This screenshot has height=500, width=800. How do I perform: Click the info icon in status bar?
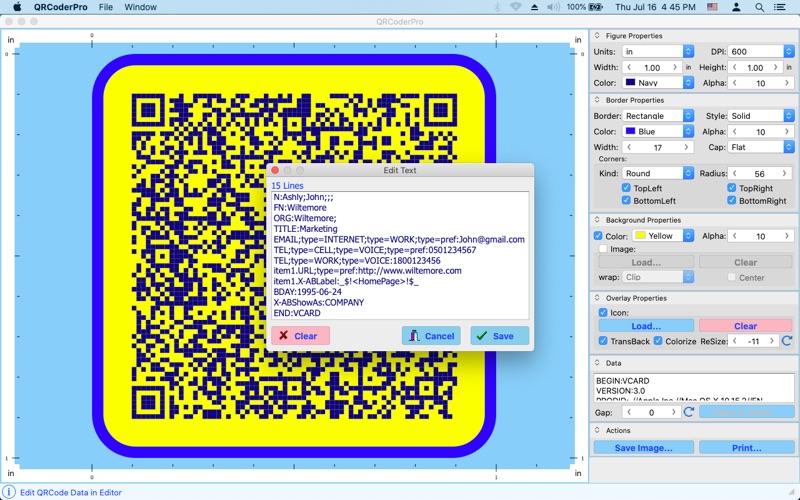pos(9,492)
